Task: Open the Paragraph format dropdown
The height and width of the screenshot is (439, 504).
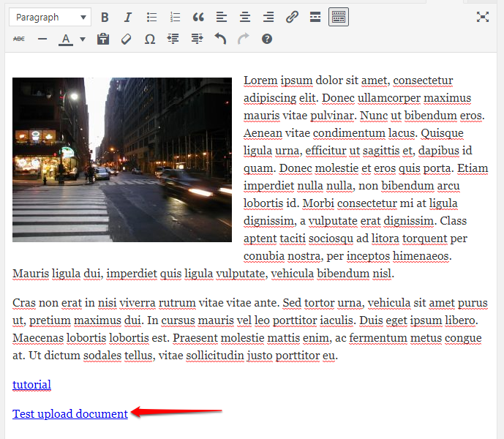Action: tap(50, 18)
